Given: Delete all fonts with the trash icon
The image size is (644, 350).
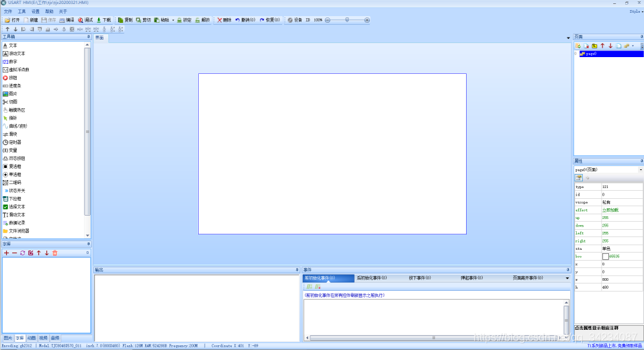Looking at the screenshot, I should 54,253.
